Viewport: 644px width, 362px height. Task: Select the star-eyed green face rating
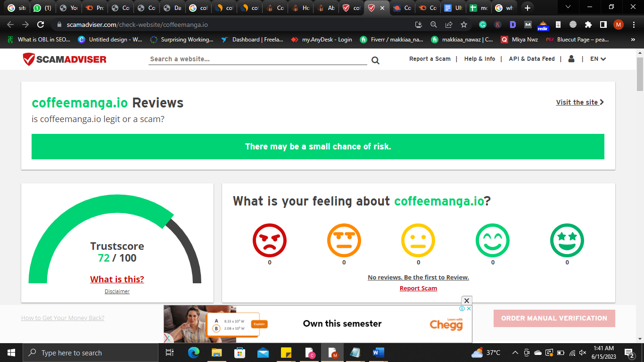click(x=567, y=240)
